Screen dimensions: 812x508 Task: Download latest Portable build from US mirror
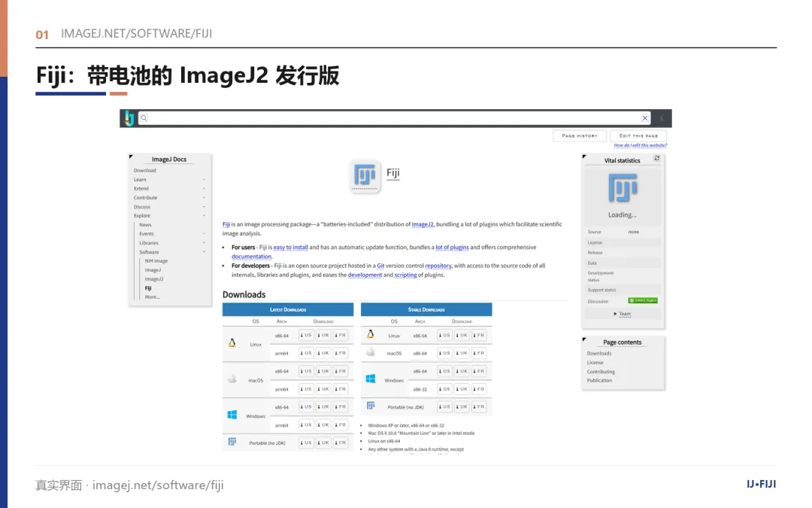(x=306, y=443)
